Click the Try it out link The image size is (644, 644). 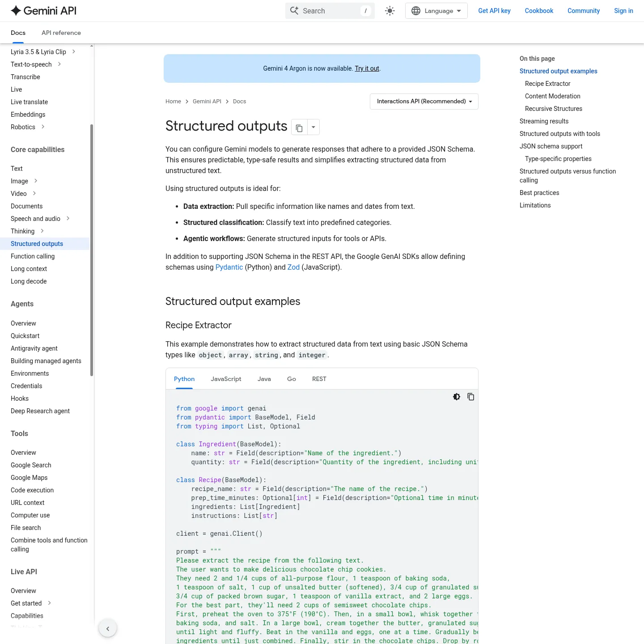(367, 68)
